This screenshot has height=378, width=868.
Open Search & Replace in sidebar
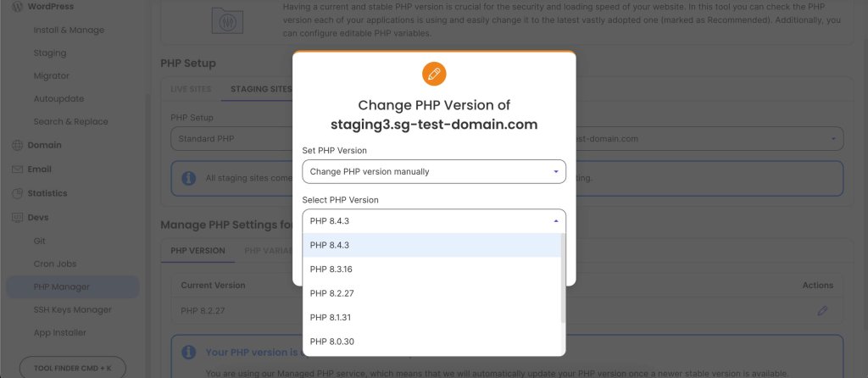[x=71, y=122]
